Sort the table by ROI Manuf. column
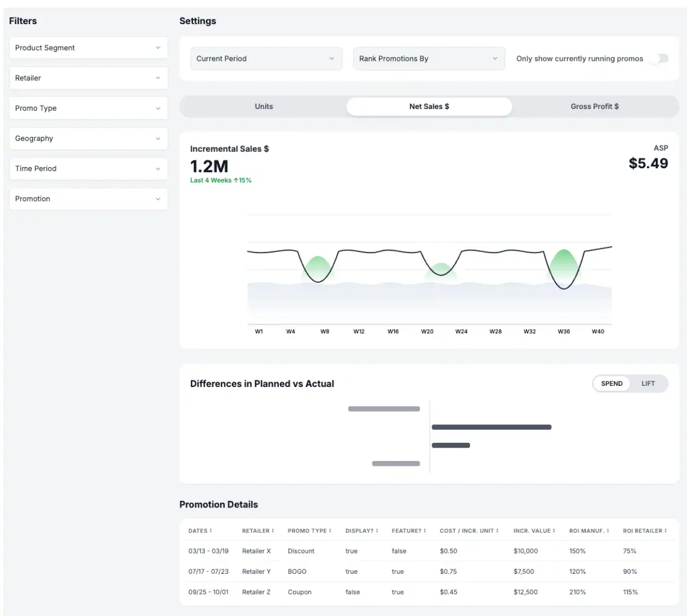 click(x=589, y=531)
